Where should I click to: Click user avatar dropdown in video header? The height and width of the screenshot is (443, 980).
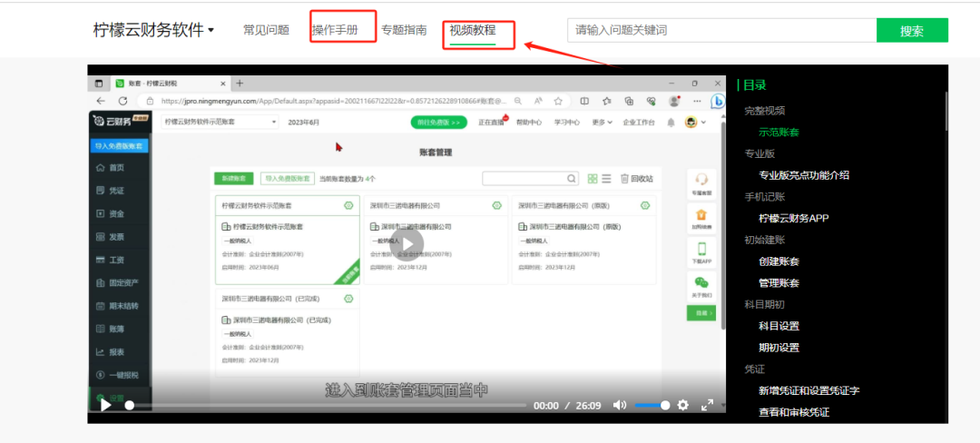695,123
